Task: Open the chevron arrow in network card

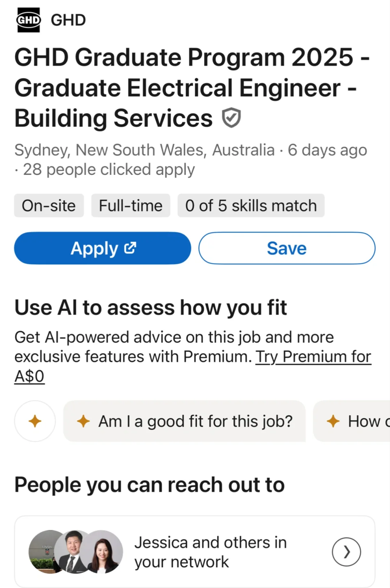Action: click(x=346, y=552)
